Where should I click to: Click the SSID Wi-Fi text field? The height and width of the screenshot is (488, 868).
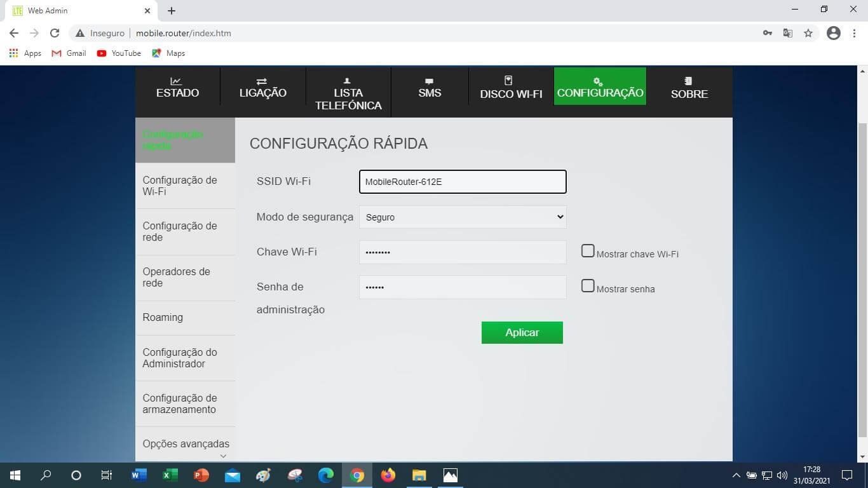(x=463, y=182)
